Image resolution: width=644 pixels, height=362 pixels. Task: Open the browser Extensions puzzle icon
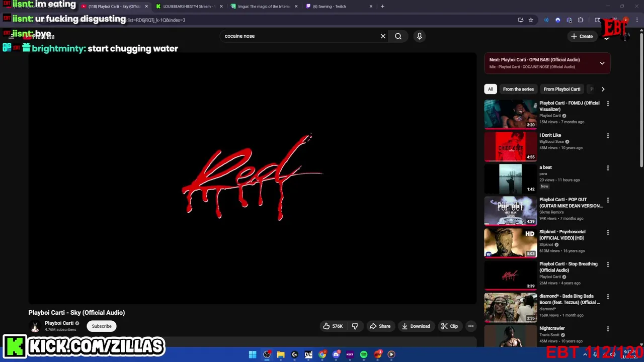coord(581,20)
